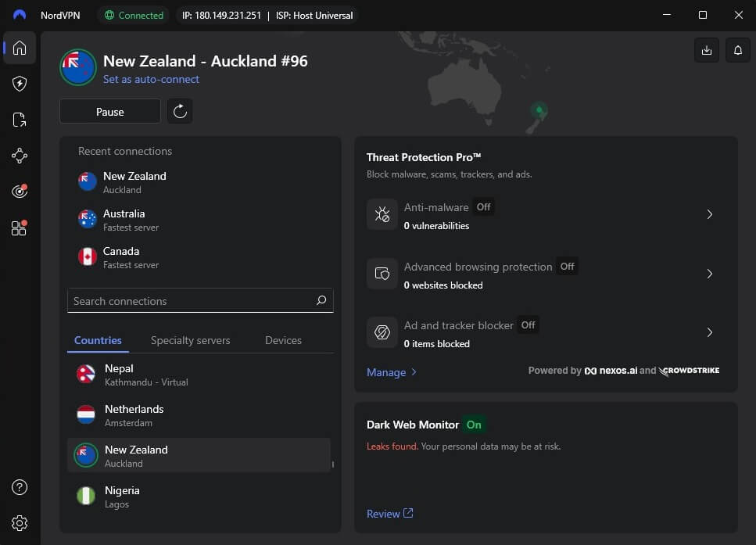This screenshot has width=756, height=545.
Task: Connect to Netherlands Amsterdam
Action: tap(199, 415)
